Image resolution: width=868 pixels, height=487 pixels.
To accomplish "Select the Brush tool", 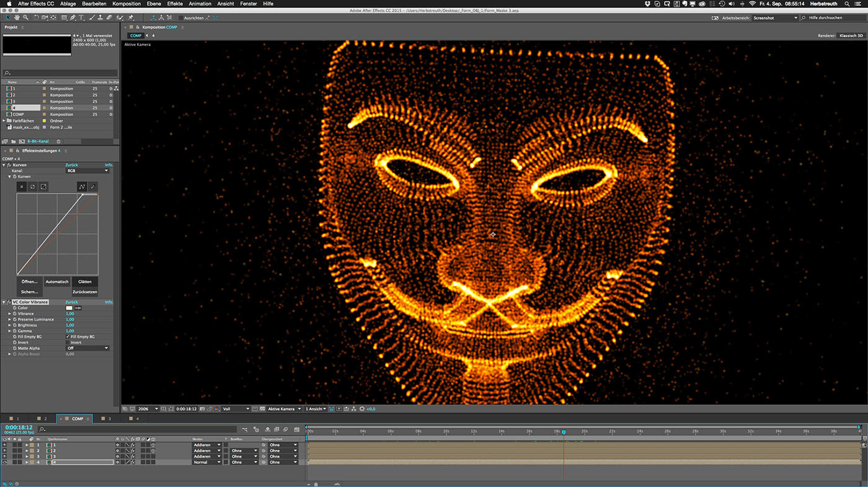I will (91, 17).
